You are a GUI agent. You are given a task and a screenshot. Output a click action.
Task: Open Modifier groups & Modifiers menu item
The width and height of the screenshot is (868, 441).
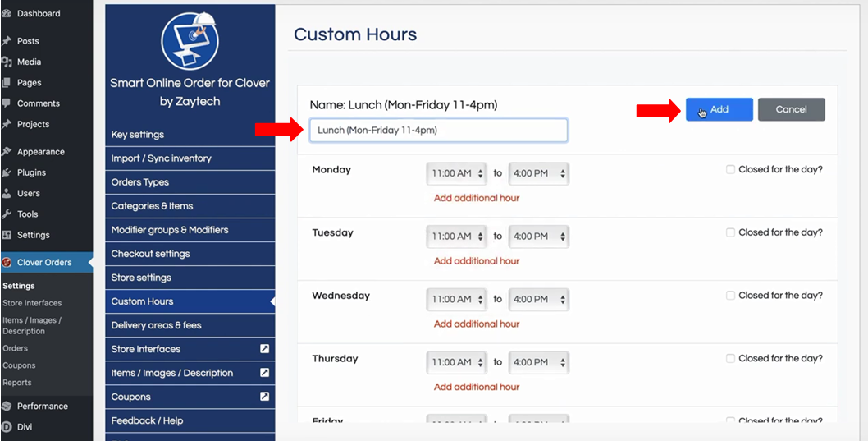(x=190, y=230)
